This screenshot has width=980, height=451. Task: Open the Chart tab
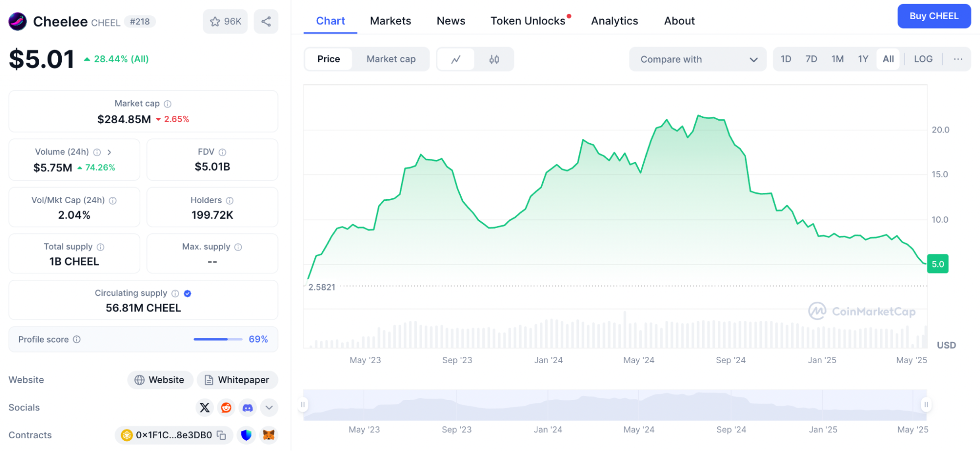point(330,21)
